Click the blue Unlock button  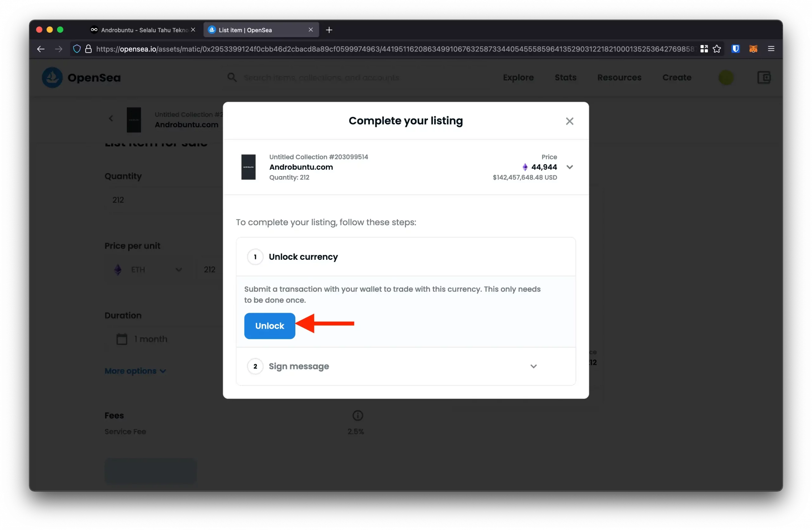pyautogui.click(x=270, y=326)
